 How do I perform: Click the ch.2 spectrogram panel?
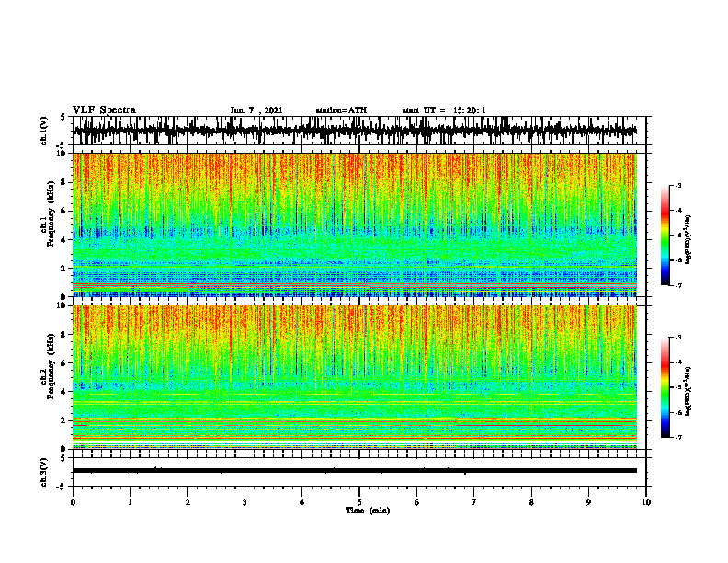tap(354, 377)
